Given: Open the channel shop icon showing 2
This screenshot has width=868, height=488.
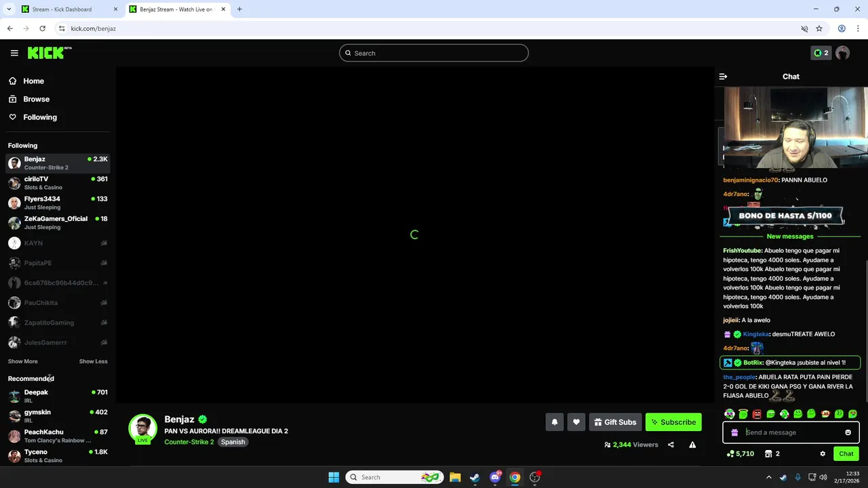Looking at the screenshot, I should [x=772, y=453].
